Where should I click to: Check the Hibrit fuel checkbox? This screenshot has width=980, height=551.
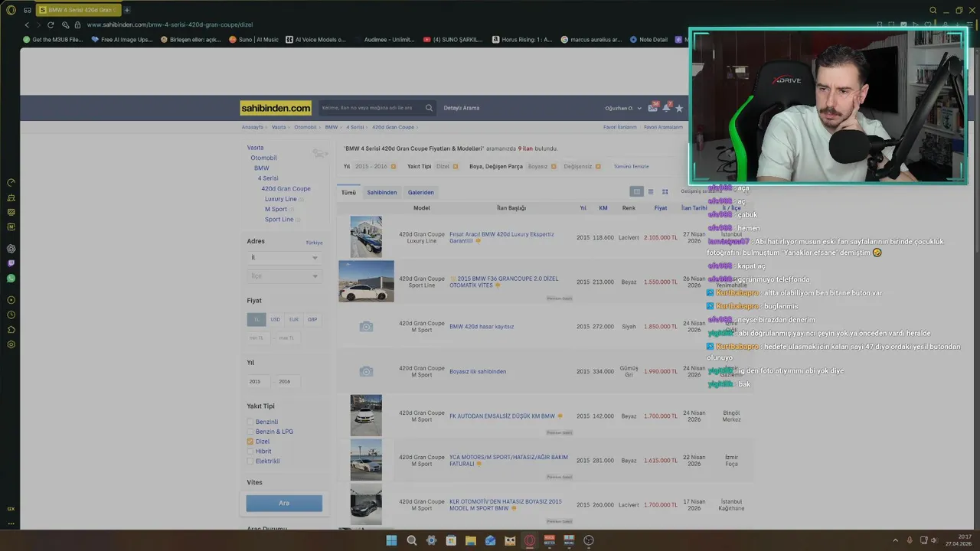pyautogui.click(x=250, y=452)
